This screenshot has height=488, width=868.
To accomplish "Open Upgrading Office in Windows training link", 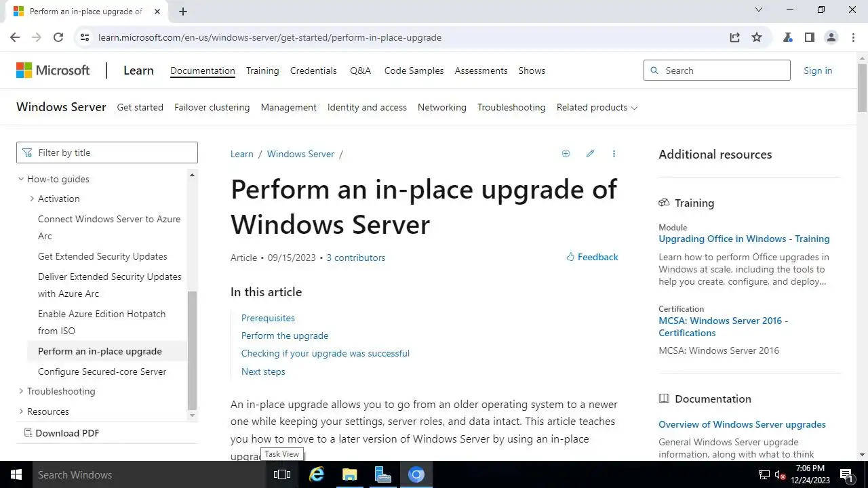I will click(744, 239).
